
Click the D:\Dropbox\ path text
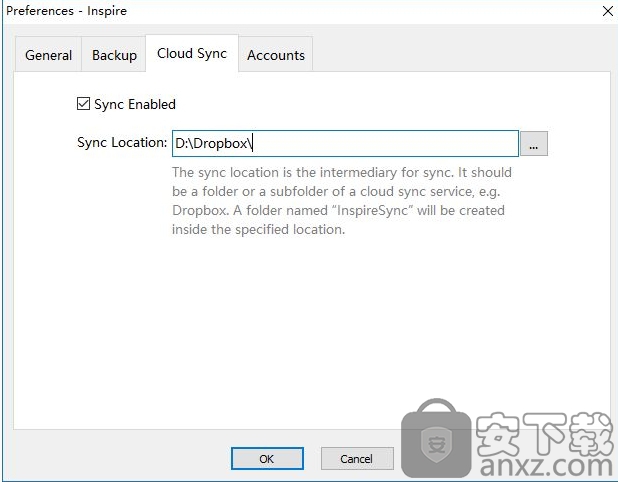(213, 143)
